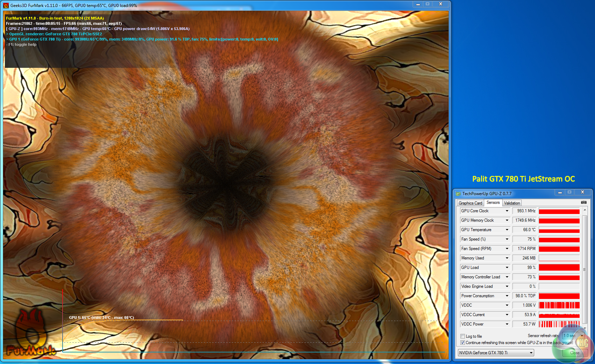
Task: Close the FurMark window with the X
Action: click(440, 4)
